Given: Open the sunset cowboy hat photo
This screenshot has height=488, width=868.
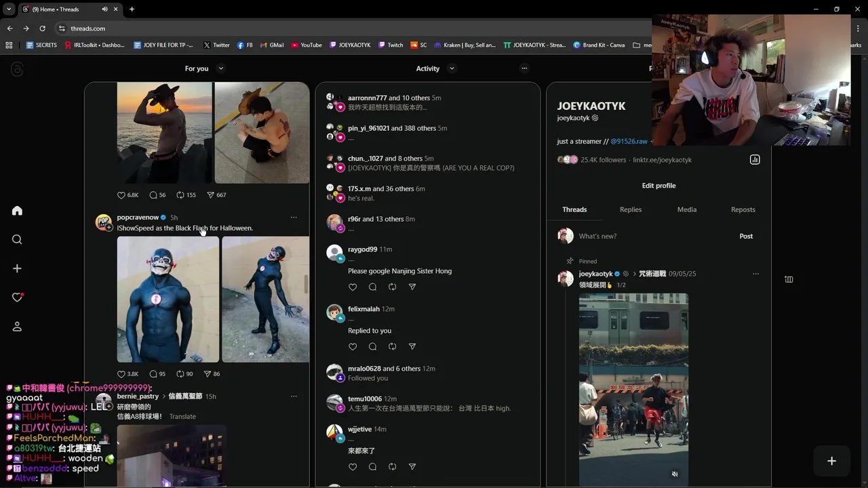Looking at the screenshot, I should tap(164, 133).
